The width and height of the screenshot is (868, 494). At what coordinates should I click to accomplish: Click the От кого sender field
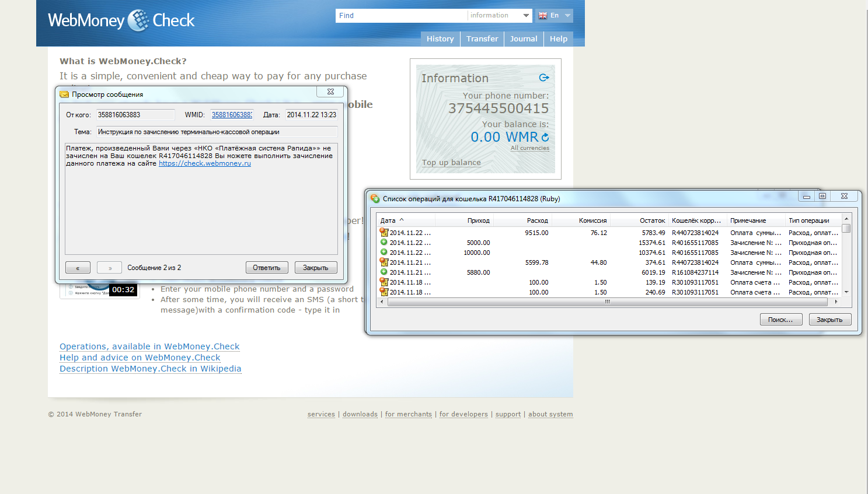[135, 115]
